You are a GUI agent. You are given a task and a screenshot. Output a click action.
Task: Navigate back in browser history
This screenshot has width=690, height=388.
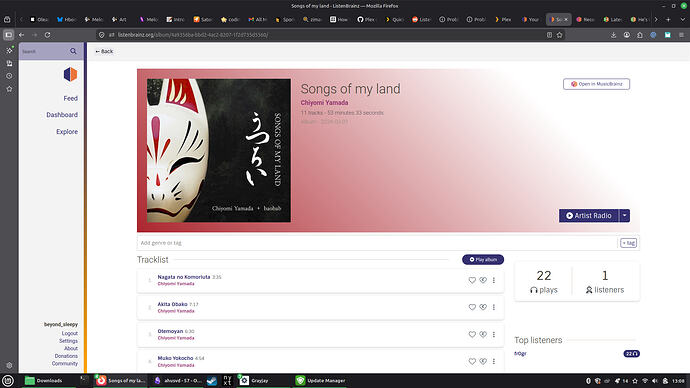[21, 35]
